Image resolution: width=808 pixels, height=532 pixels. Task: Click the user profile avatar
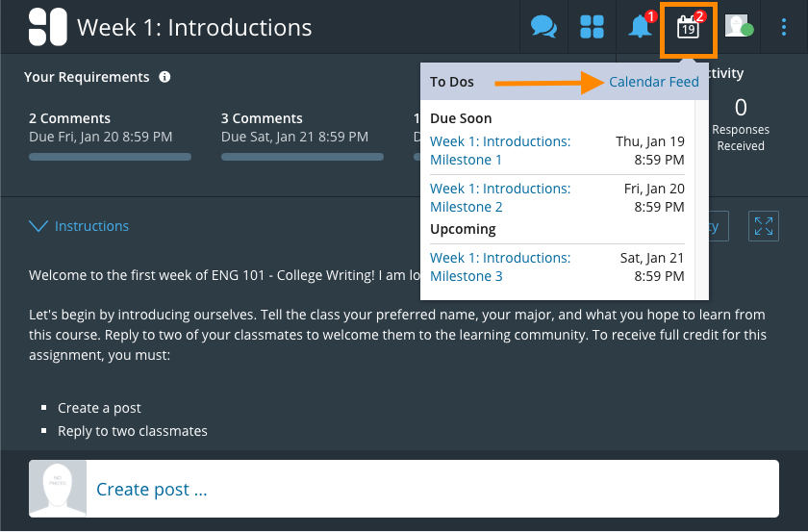pyautogui.click(x=738, y=27)
